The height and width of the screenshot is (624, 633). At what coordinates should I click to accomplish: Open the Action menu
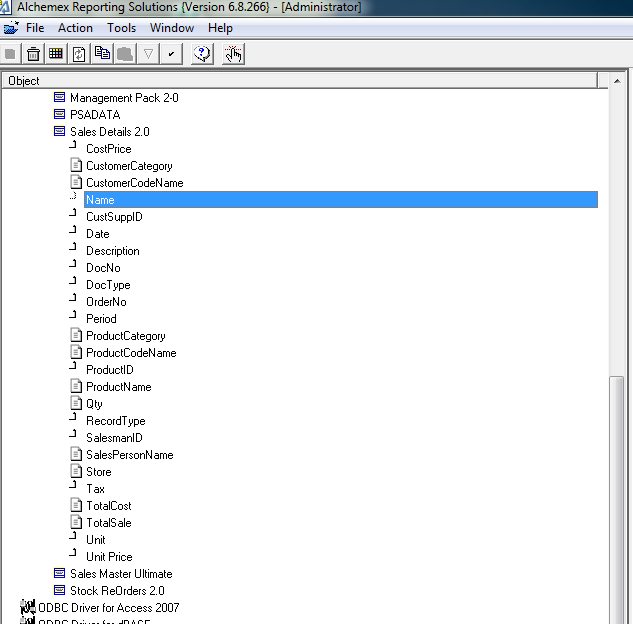[x=75, y=28]
